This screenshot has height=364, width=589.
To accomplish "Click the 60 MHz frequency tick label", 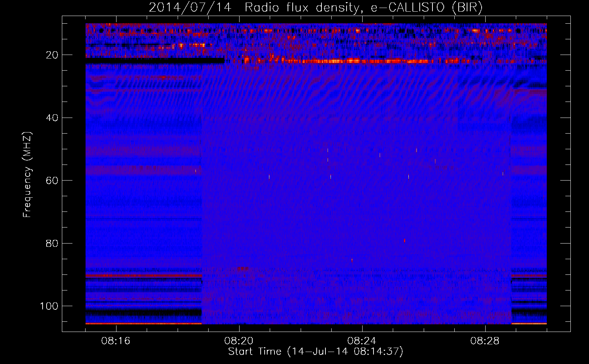I will (x=52, y=181).
